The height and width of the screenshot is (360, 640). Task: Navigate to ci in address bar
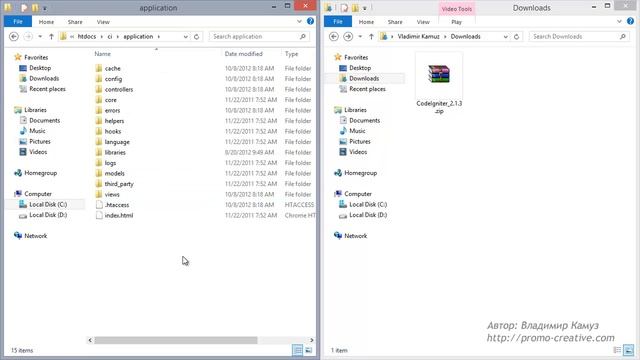click(110, 37)
